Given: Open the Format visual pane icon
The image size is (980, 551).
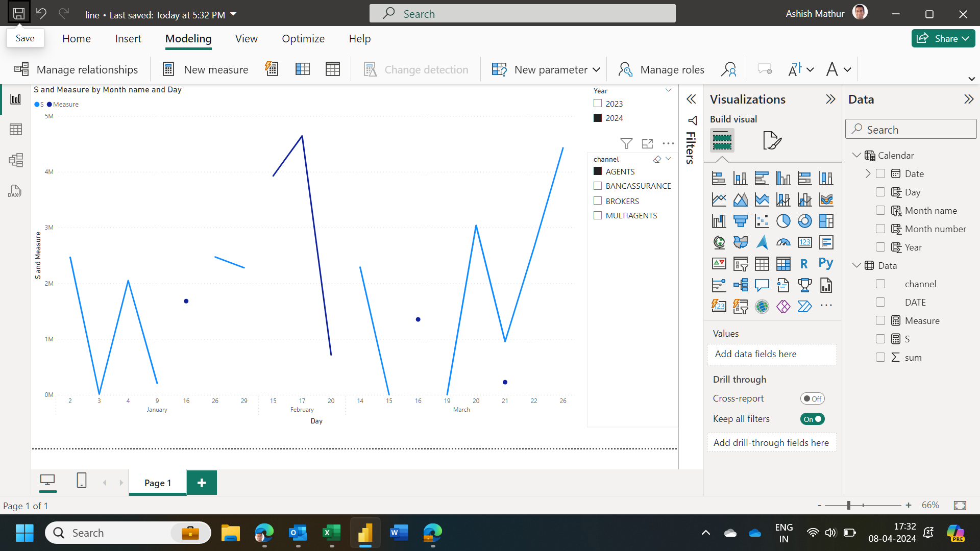Looking at the screenshot, I should pos(772,140).
